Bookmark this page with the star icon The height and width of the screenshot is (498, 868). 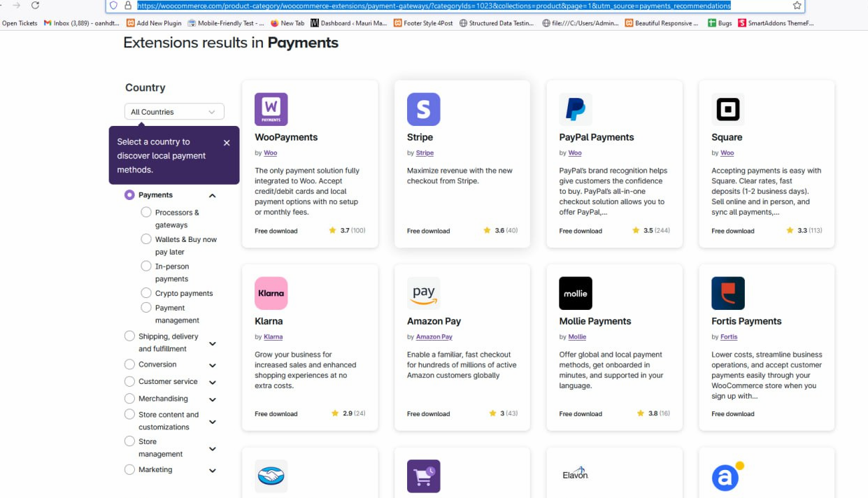(797, 6)
